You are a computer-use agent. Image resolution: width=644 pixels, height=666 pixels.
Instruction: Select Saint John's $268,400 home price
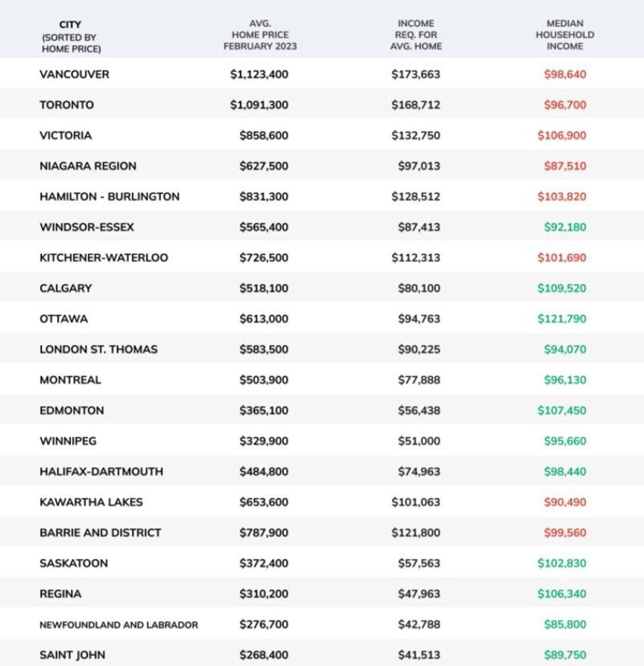[264, 655]
